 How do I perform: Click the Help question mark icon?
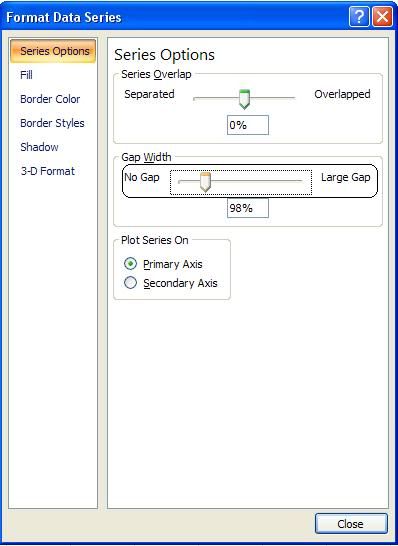point(359,16)
